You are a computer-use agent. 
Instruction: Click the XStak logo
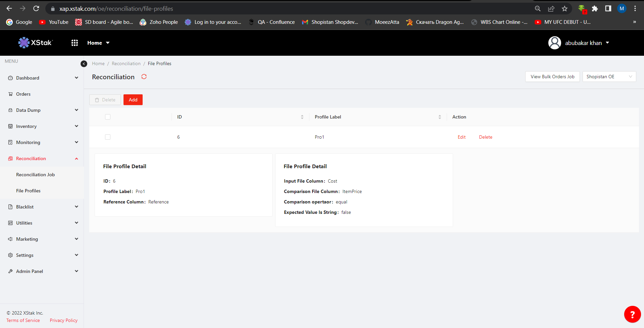[36, 43]
